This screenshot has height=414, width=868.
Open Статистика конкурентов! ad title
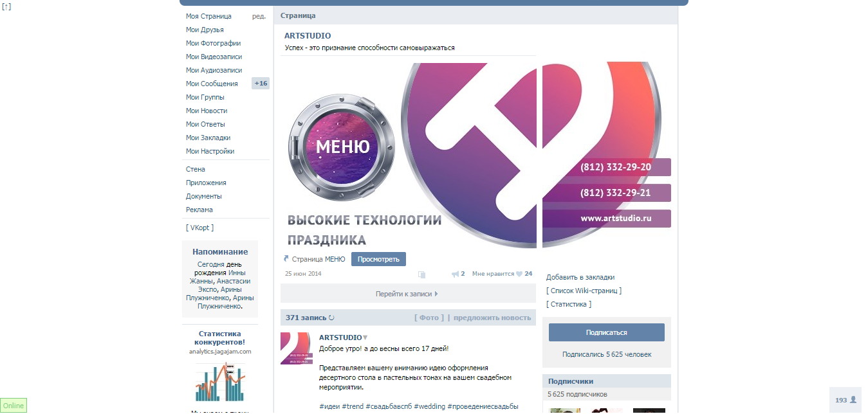tap(220, 338)
